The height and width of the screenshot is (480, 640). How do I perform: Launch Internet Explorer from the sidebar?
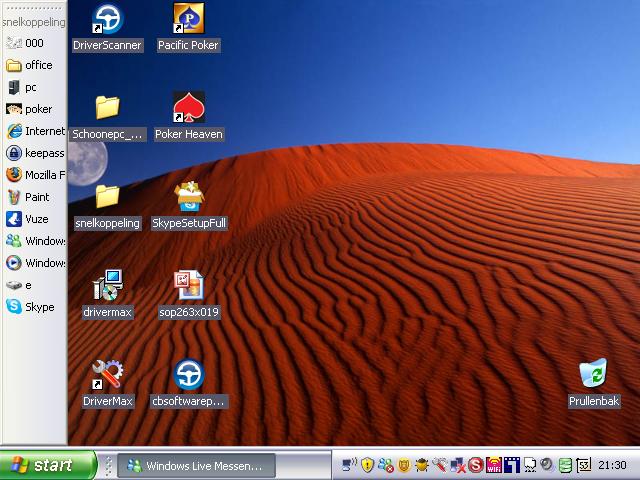coord(34,131)
